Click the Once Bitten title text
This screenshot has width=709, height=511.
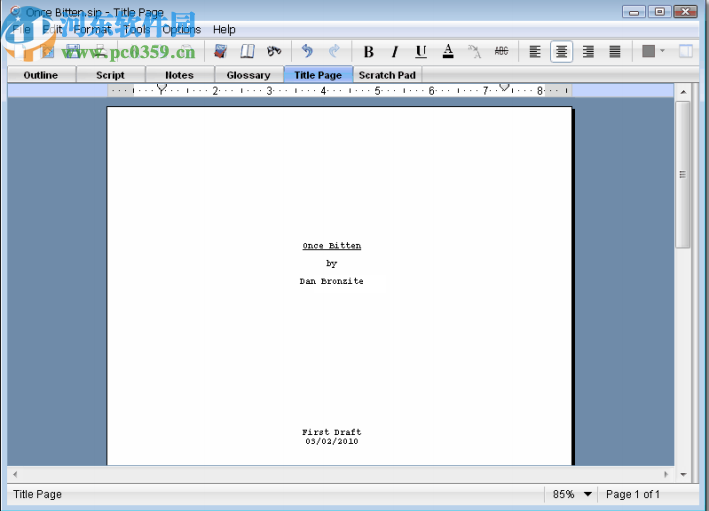tap(332, 246)
